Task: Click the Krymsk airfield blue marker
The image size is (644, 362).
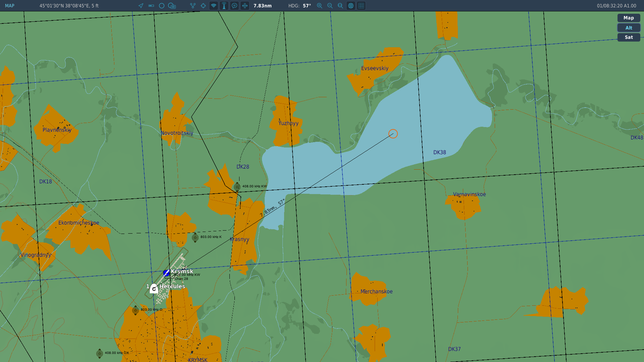Action: (x=166, y=273)
